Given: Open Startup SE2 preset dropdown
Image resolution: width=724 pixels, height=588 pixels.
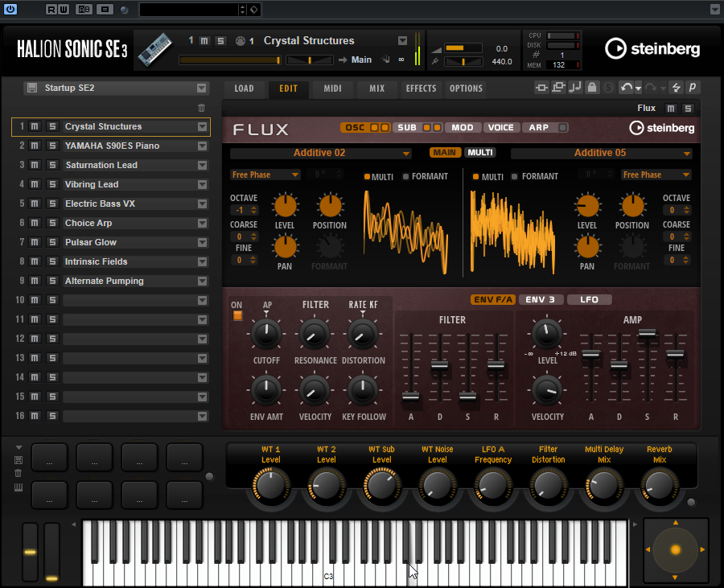Looking at the screenshot, I should (x=201, y=88).
